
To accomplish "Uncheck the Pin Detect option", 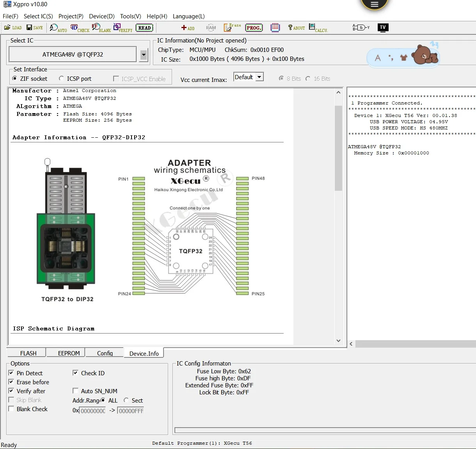I will (x=11, y=373).
